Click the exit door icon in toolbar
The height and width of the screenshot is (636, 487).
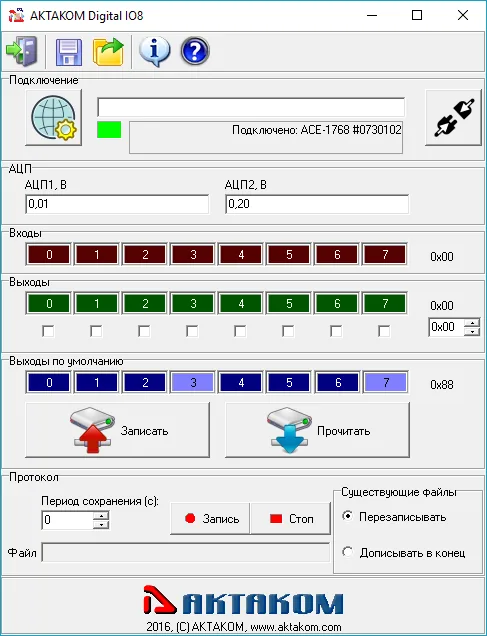coord(22,51)
